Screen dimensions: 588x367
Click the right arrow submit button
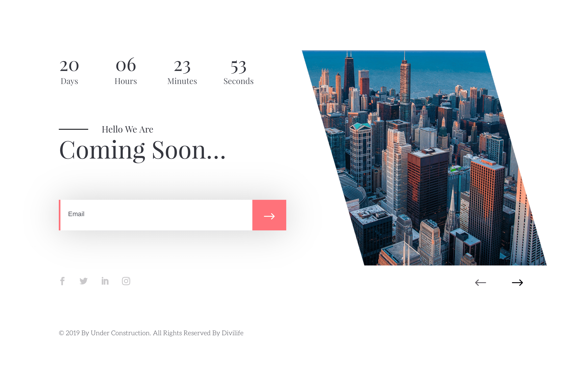click(269, 214)
